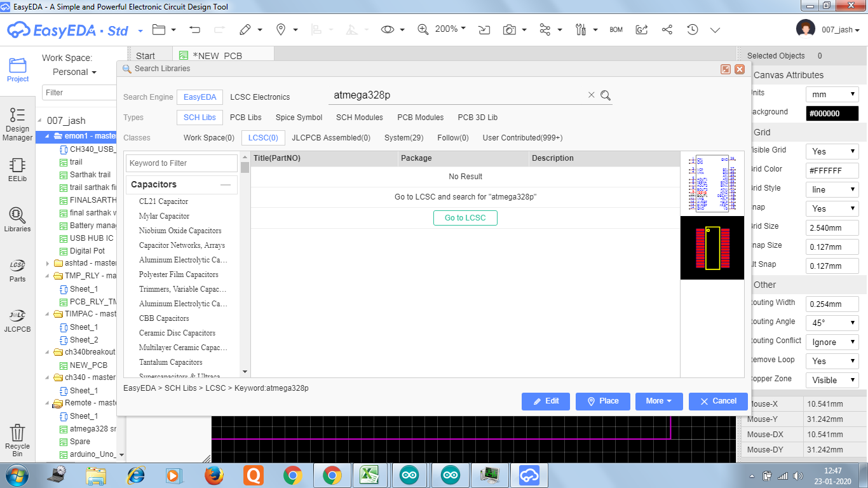Click the BOM toolbar button

coord(616,30)
